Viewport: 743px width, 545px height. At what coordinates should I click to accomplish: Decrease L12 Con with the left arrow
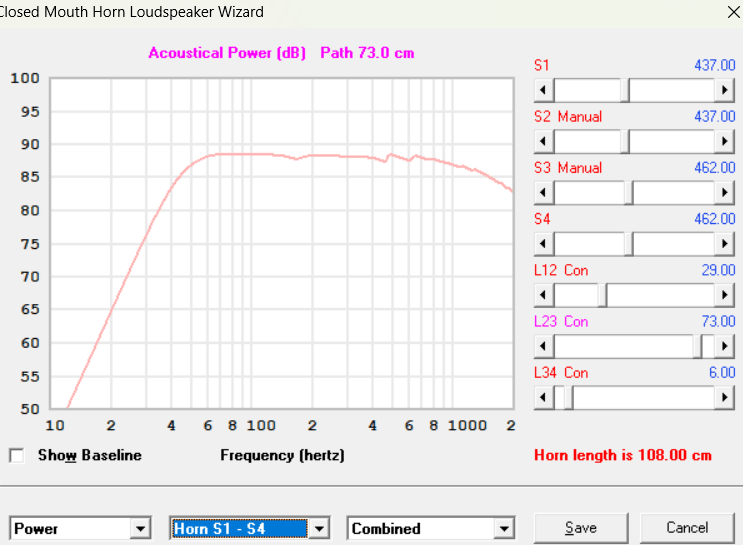544,295
